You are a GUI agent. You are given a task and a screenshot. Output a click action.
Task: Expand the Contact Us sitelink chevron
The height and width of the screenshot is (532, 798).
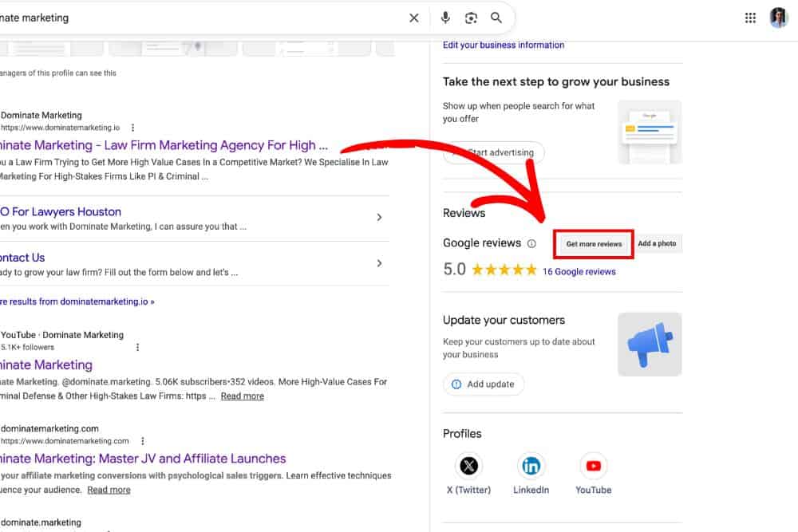coord(379,263)
